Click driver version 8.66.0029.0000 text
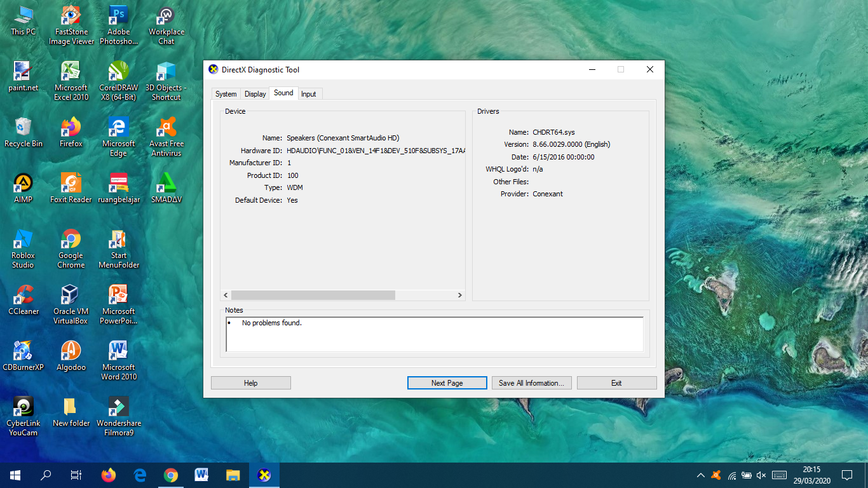 [x=571, y=144]
